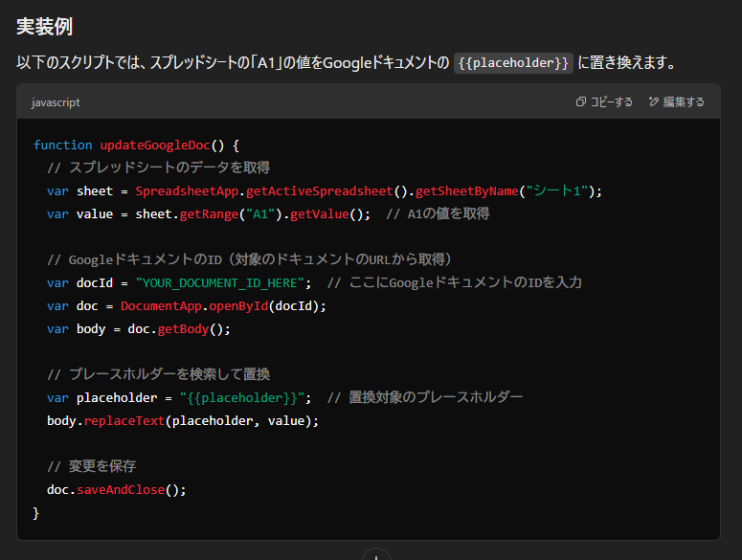Click the getSheetByName method text
The width and height of the screenshot is (742, 560).
click(x=466, y=191)
